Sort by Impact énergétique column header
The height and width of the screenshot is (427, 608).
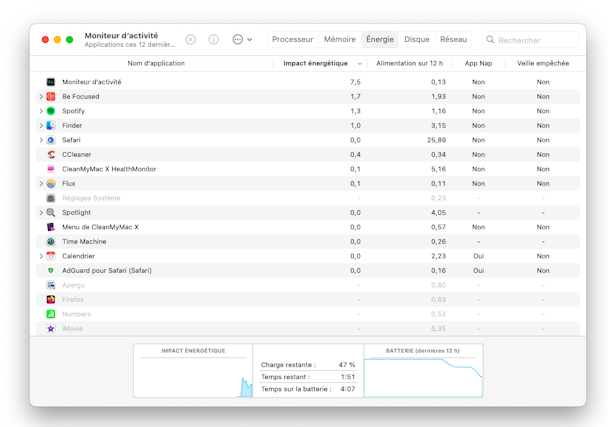coord(315,63)
